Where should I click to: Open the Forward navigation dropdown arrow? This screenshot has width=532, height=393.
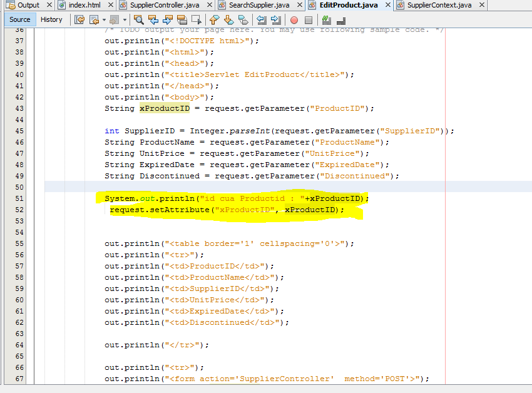pos(125,19)
